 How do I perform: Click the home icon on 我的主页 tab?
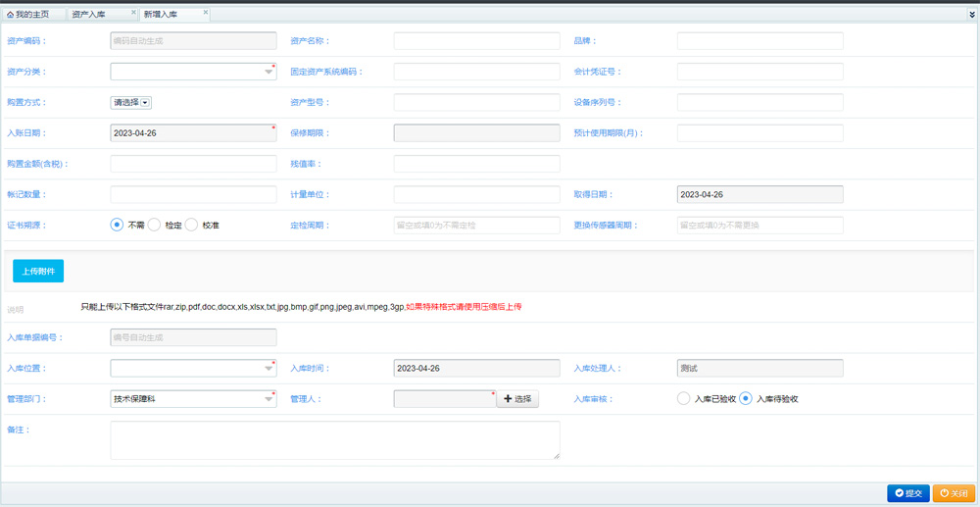10,15
